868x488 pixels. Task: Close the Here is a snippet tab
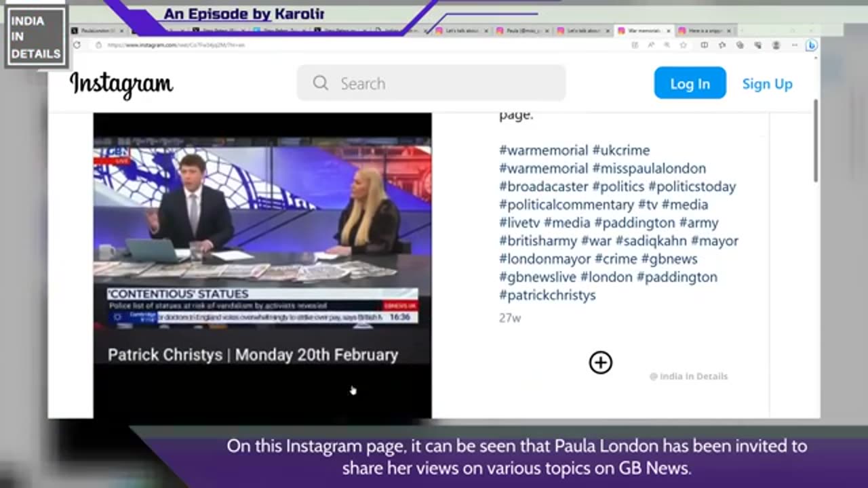pos(729,30)
